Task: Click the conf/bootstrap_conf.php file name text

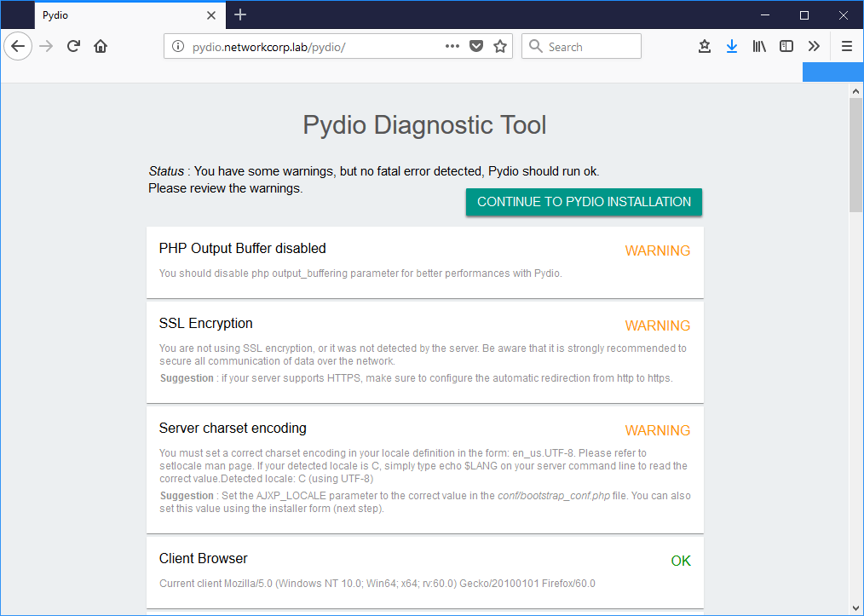Action: pos(554,496)
